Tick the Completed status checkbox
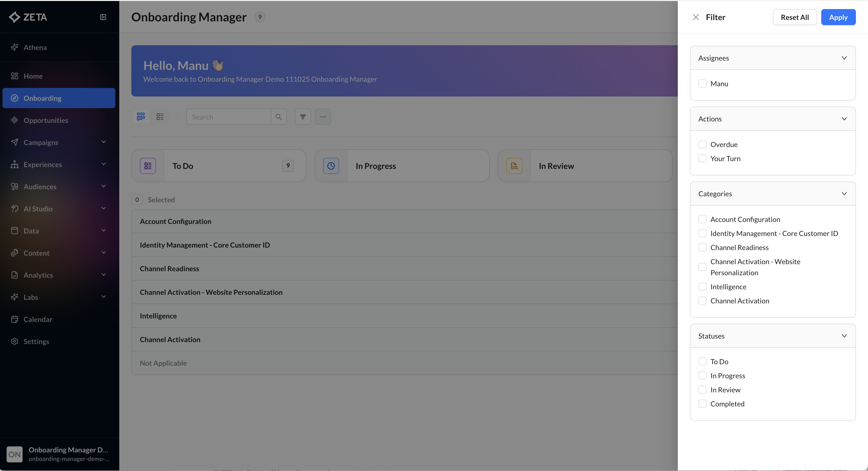 pyautogui.click(x=702, y=404)
